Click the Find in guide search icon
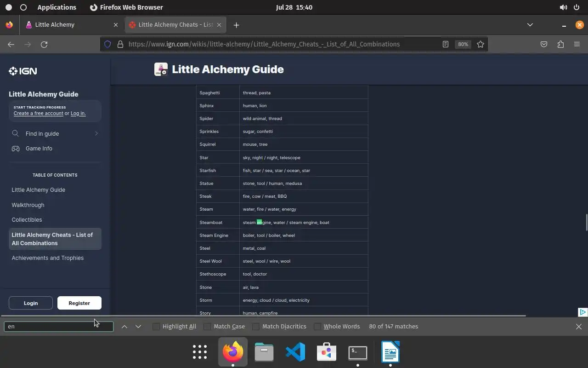Screen dimensions: 588x368 point(16,133)
